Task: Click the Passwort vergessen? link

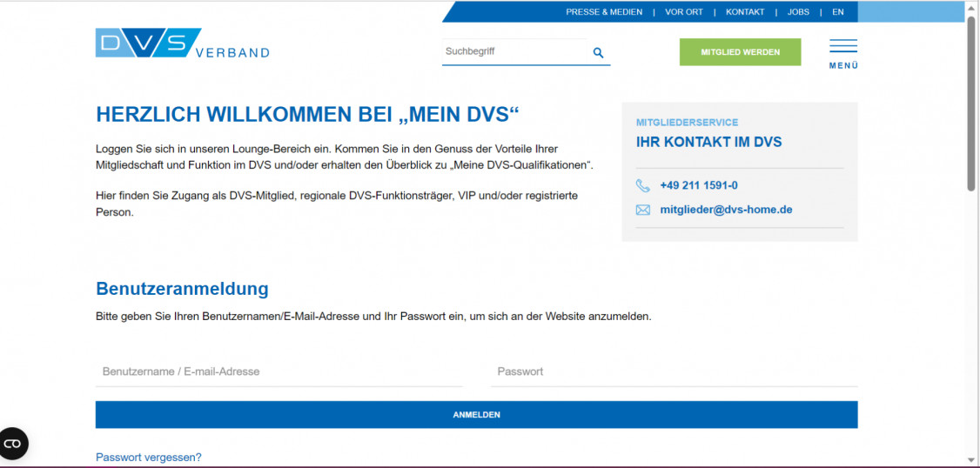Action: pos(149,458)
